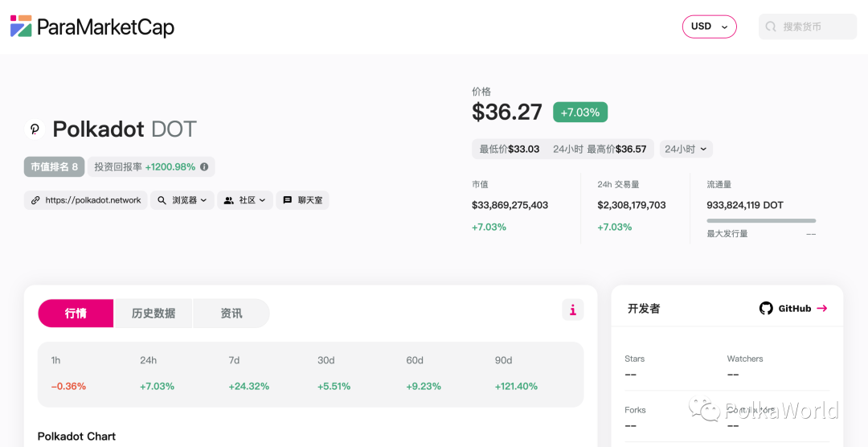This screenshot has width=868, height=447.
Task: Click the 最大发行量 label
Action: [x=727, y=234]
